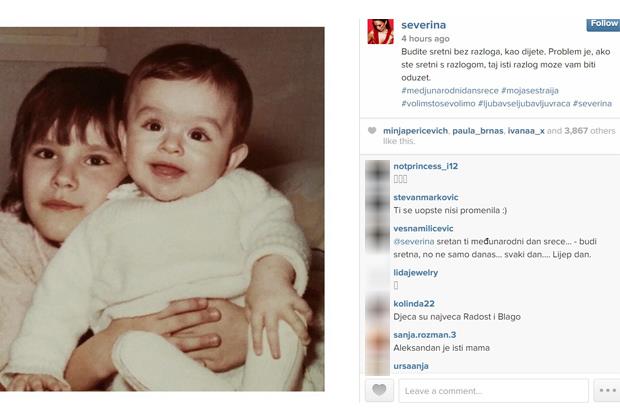620x419 pixels.
Task: Click the severina profile avatar thumbnail
Action: (x=380, y=31)
